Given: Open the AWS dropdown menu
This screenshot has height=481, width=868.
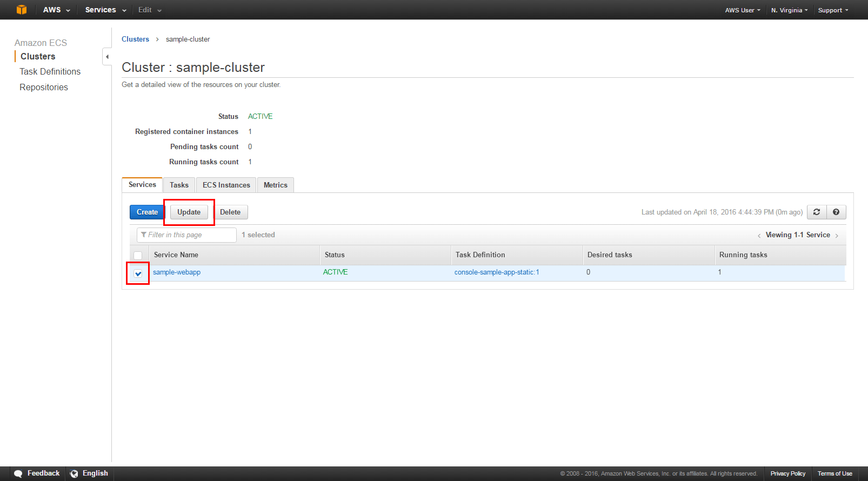Looking at the screenshot, I should (57, 10).
